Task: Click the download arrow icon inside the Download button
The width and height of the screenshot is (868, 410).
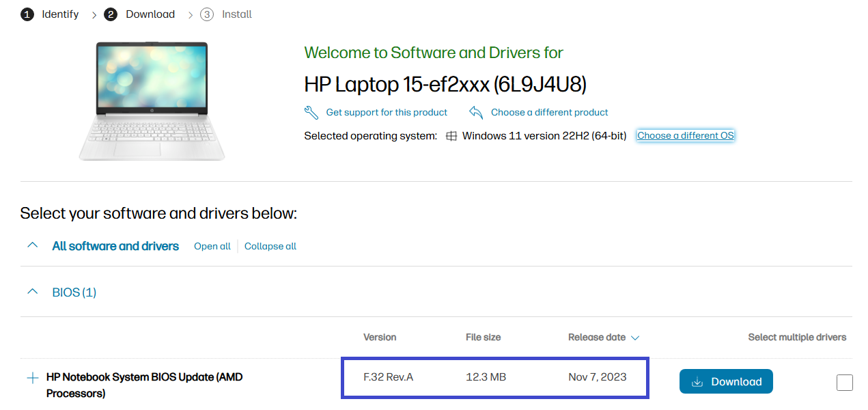Action: [x=699, y=381]
